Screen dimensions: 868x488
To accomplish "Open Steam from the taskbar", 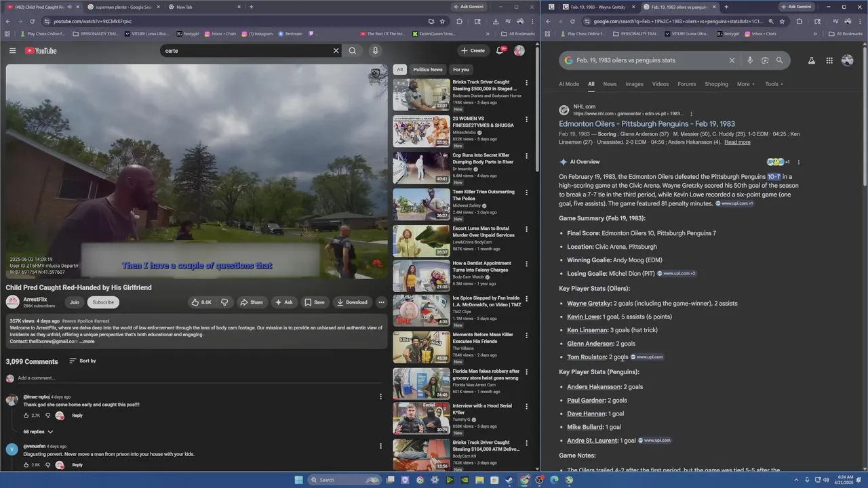I will tap(509, 480).
